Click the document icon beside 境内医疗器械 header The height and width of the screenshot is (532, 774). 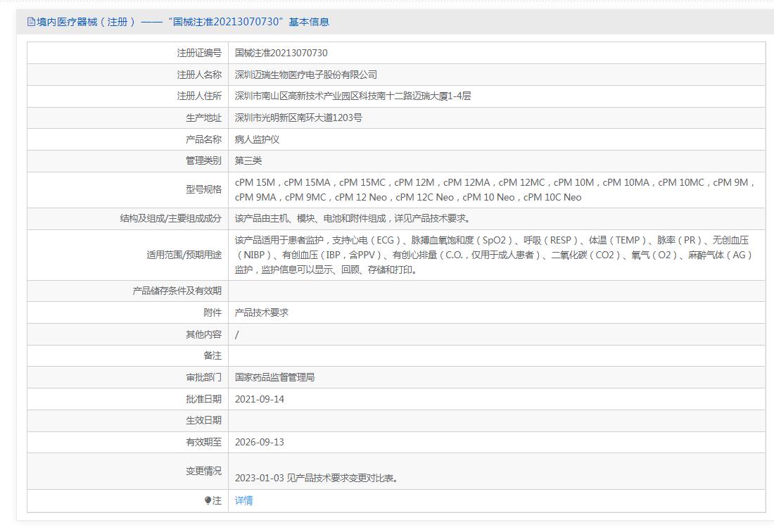point(31,22)
